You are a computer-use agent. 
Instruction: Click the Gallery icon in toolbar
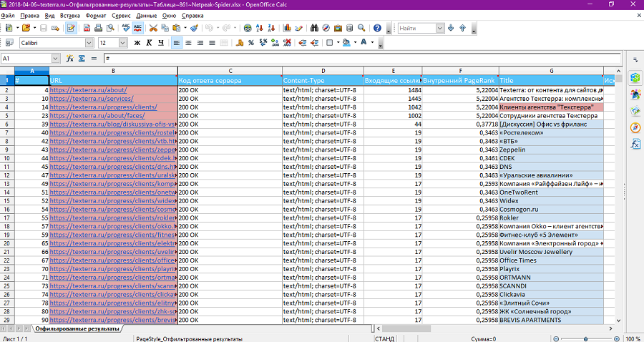click(338, 28)
